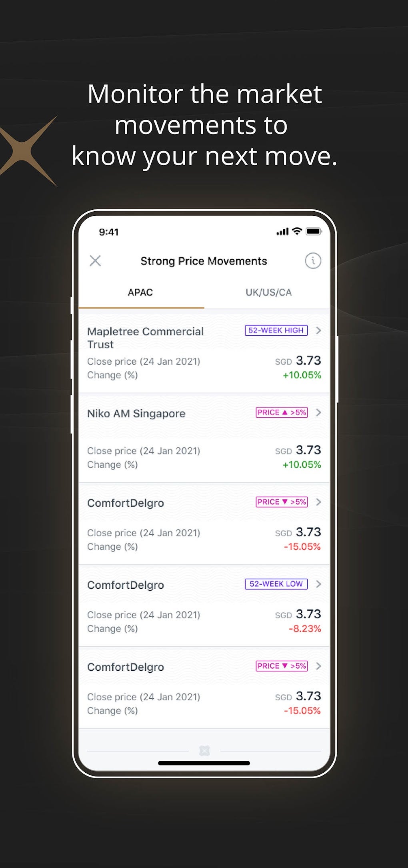The height and width of the screenshot is (868, 408).
Task: Tap the cellular signal bars icon
Action: click(282, 232)
